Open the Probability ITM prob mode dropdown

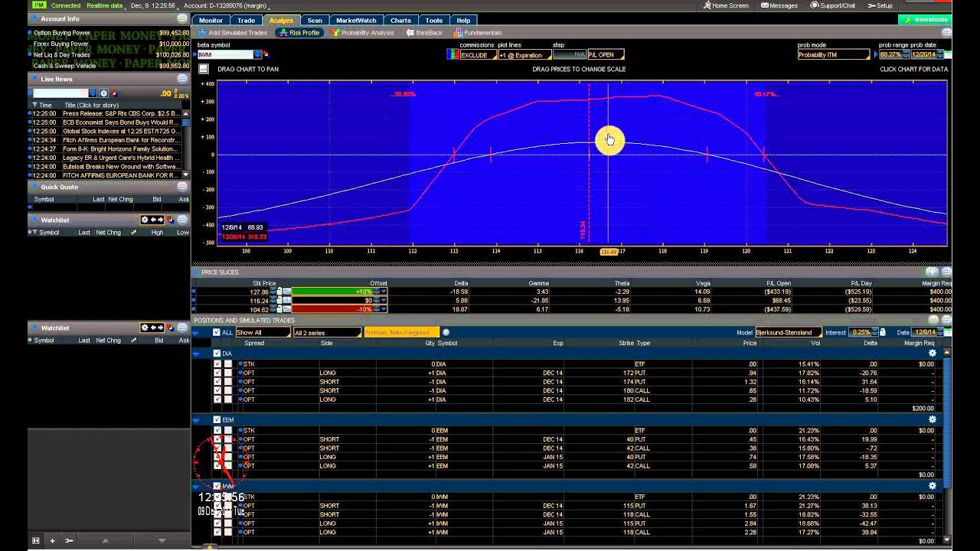pos(834,54)
